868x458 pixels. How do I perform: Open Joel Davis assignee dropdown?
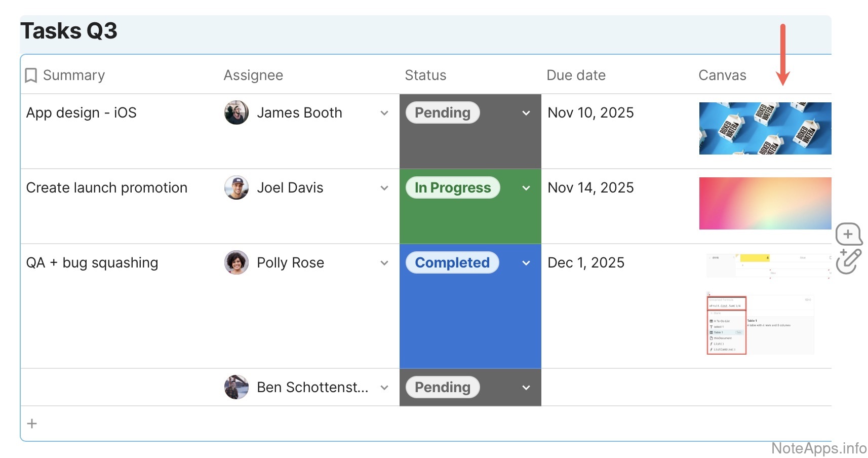(x=384, y=188)
